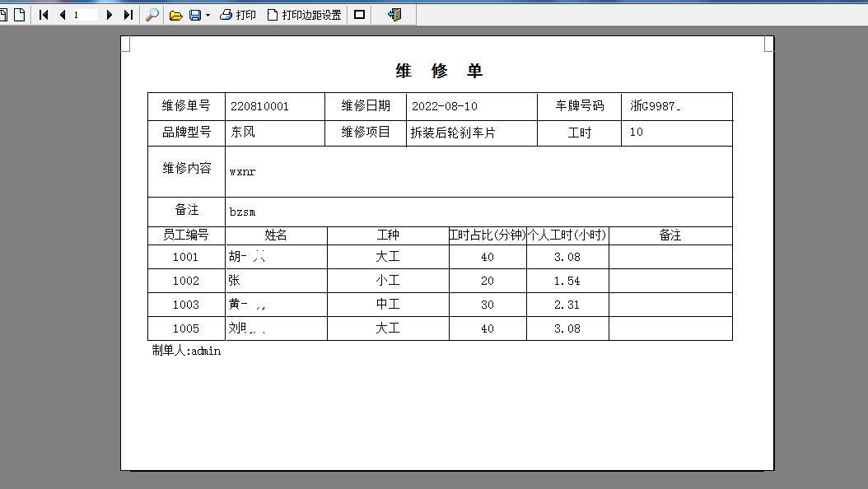Click the value 30 in row 1003

488,305
